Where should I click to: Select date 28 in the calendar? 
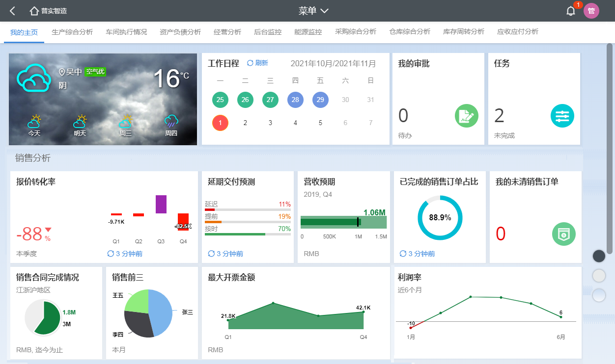[295, 100]
